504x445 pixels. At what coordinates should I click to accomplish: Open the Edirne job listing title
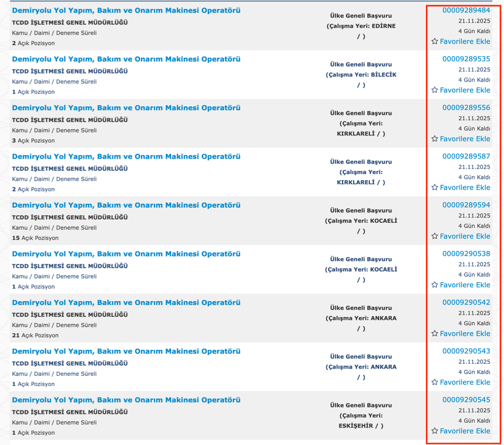click(126, 11)
